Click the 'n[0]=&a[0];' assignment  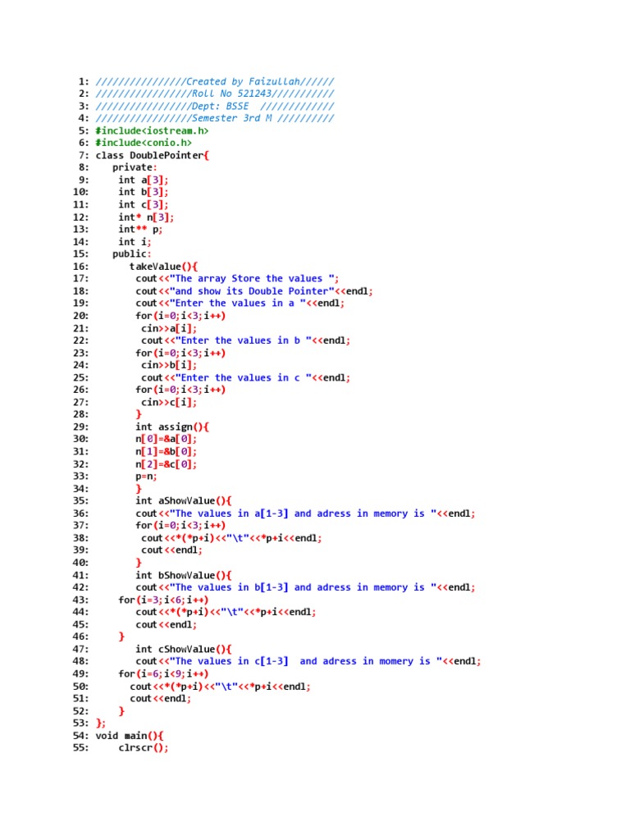[166, 439]
